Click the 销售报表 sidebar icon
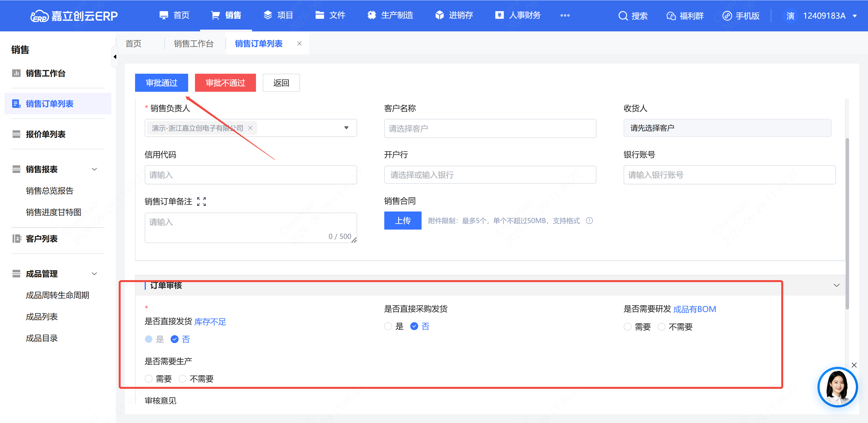Viewport: 868px width, 423px height. 16,169
